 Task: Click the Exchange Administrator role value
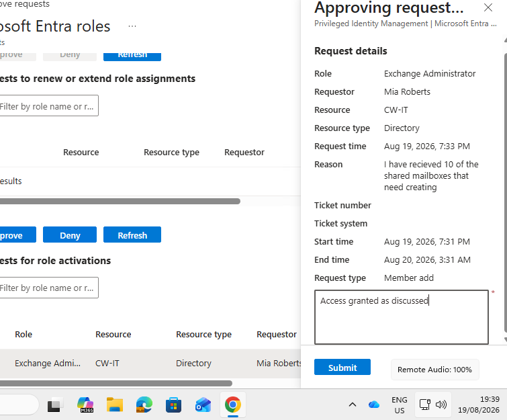[430, 73]
